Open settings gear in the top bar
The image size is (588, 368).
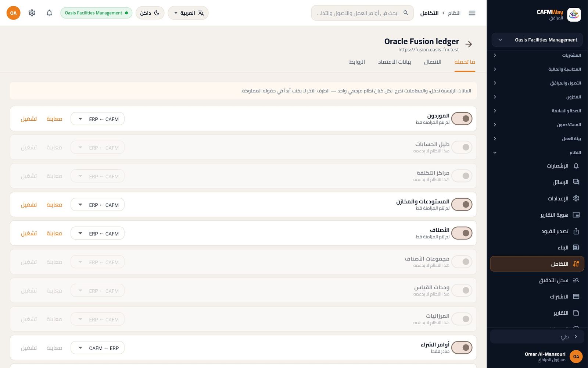pyautogui.click(x=32, y=13)
